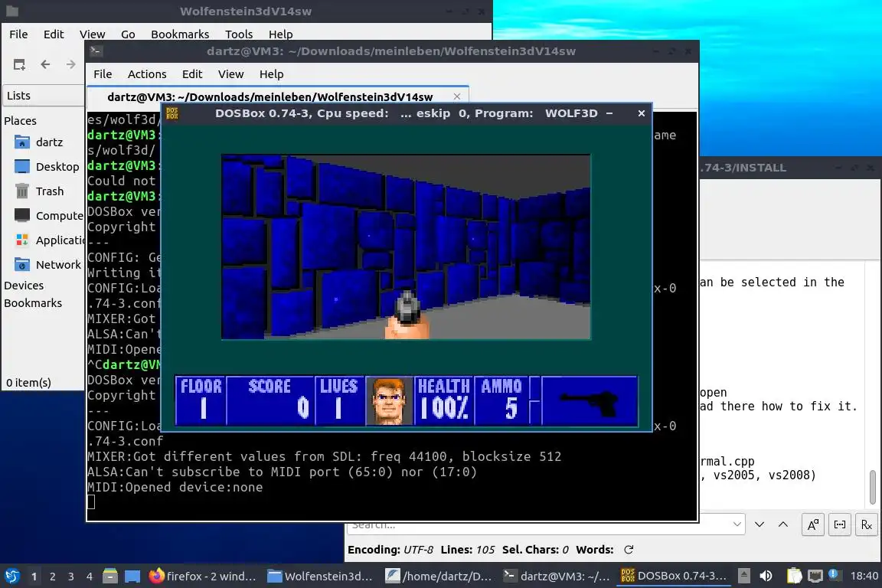Click the AMMO 5 HUD panel
This screenshot has height=588, width=882.
pyautogui.click(x=501, y=400)
